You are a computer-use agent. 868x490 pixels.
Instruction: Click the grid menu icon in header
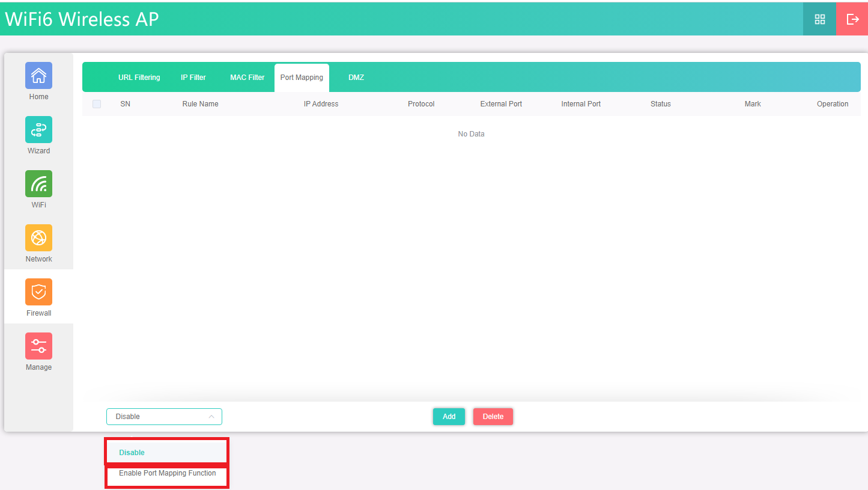(819, 19)
